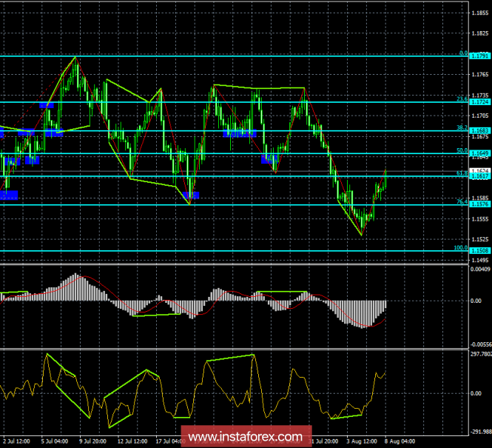Open the www.instaforex.com watermark link
Screen dimensions: 492x448
click(x=246, y=436)
